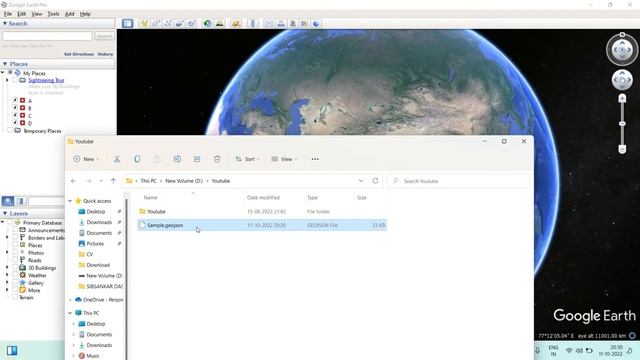The height and width of the screenshot is (360, 640).
Task: Select the Add Polygon tool
Action: click(156, 24)
